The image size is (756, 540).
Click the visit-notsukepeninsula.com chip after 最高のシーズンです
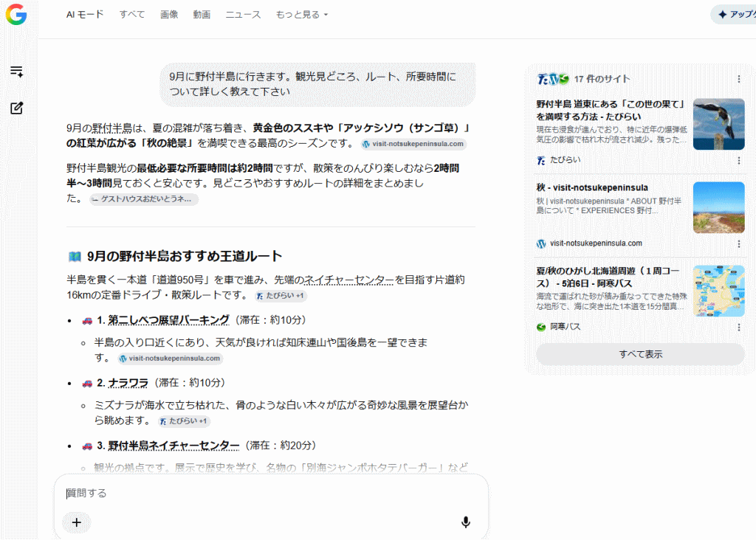pos(413,144)
